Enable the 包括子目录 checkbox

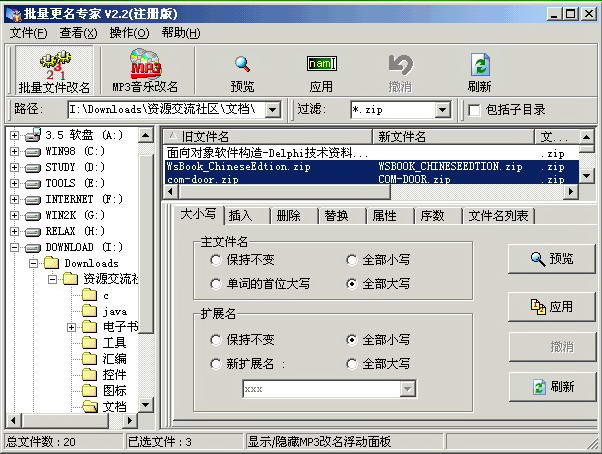pyautogui.click(x=474, y=109)
